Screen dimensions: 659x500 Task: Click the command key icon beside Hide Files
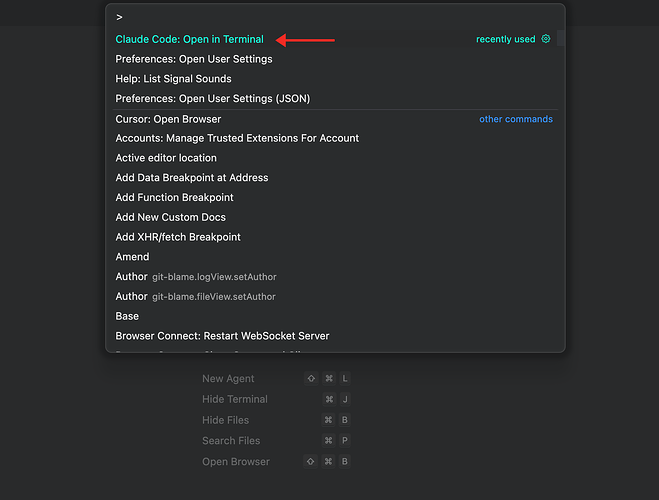[x=328, y=420]
